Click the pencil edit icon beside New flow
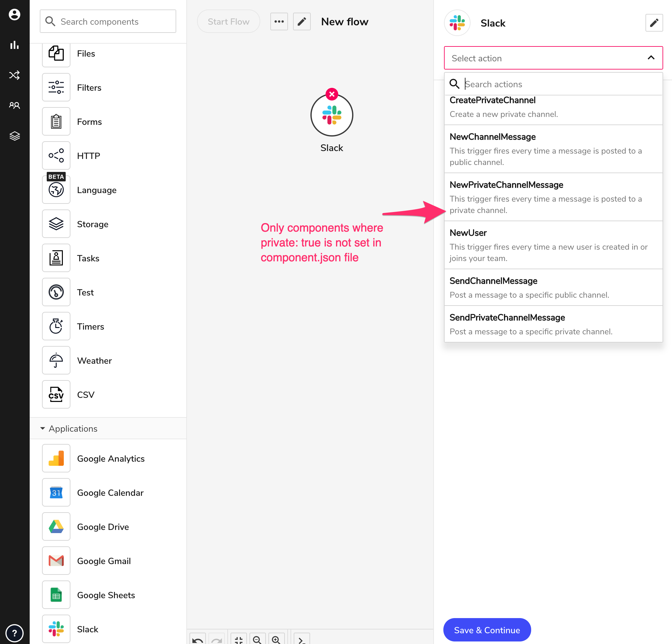Image resolution: width=672 pixels, height=644 pixels. point(302,22)
